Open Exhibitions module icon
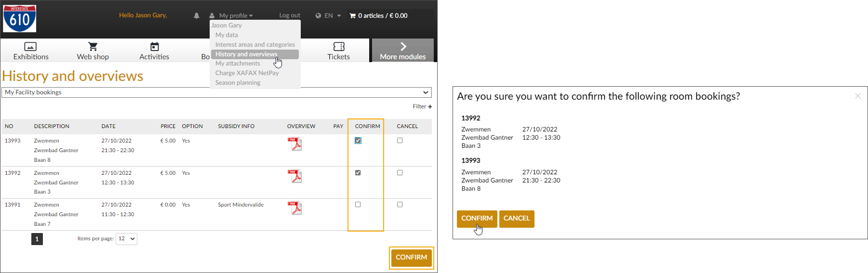 pyautogui.click(x=30, y=47)
